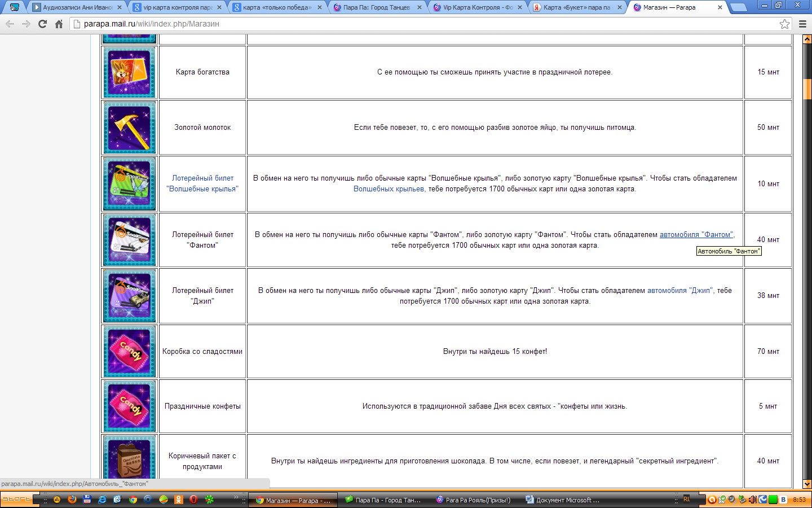Launch Opera from quick launch

193,500
